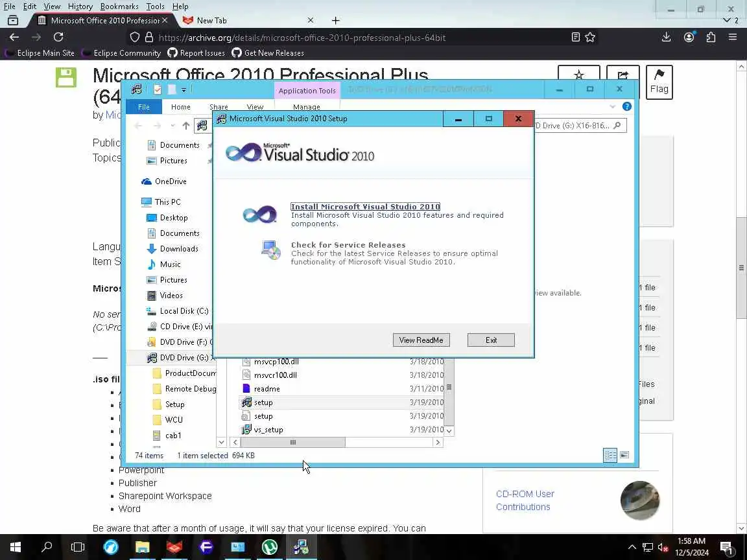Open Firefox Bookmarks menu
The image size is (747, 560).
(x=119, y=6)
